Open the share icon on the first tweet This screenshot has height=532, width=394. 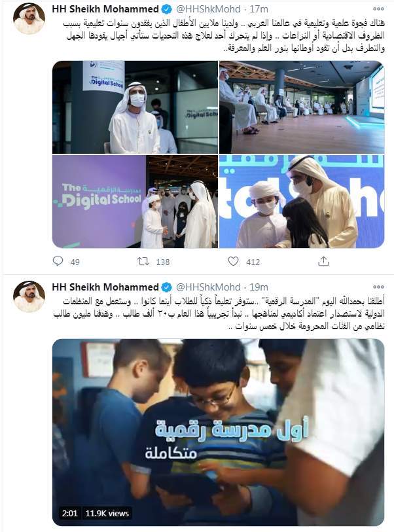pyautogui.click(x=323, y=261)
